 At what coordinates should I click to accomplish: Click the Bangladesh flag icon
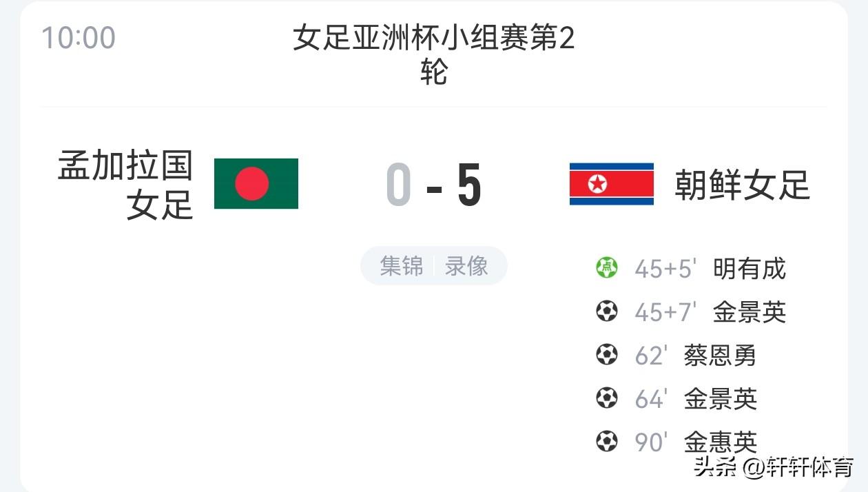pos(256,183)
